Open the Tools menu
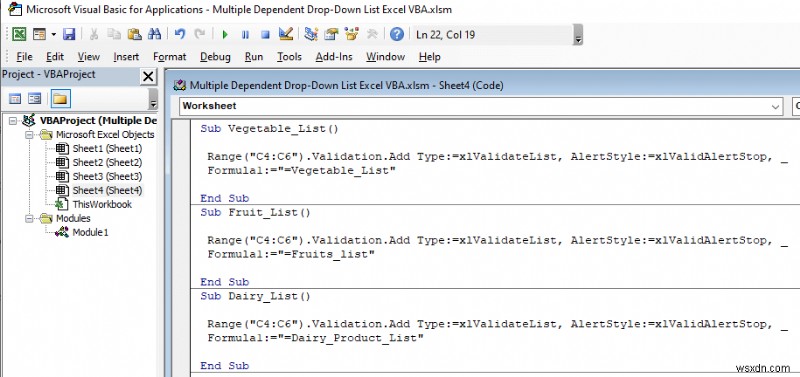This screenshot has height=377, width=800. [289, 57]
